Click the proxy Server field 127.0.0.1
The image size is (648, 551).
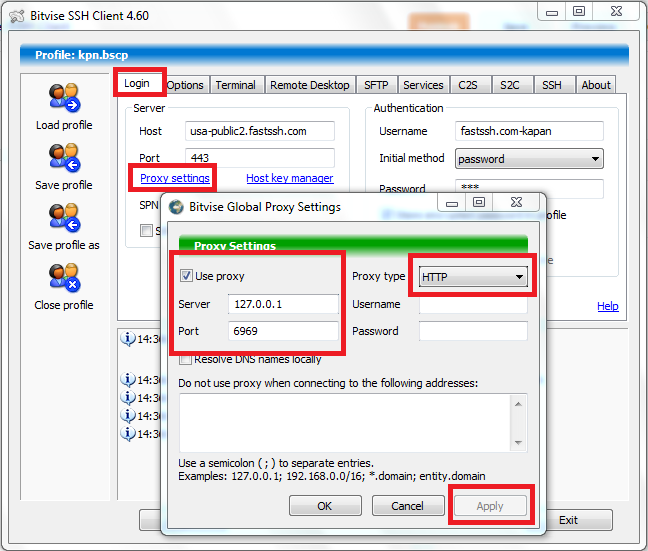[284, 304]
